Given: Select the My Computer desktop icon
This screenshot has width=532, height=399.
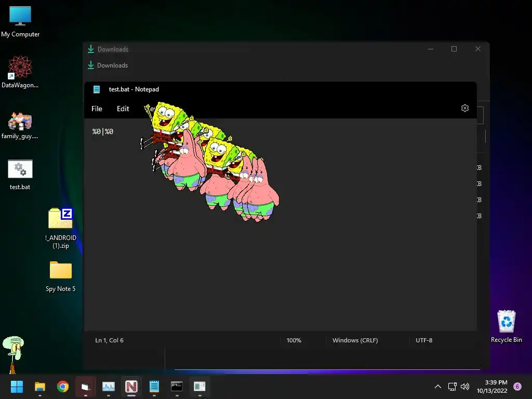Looking at the screenshot, I should pos(20,22).
